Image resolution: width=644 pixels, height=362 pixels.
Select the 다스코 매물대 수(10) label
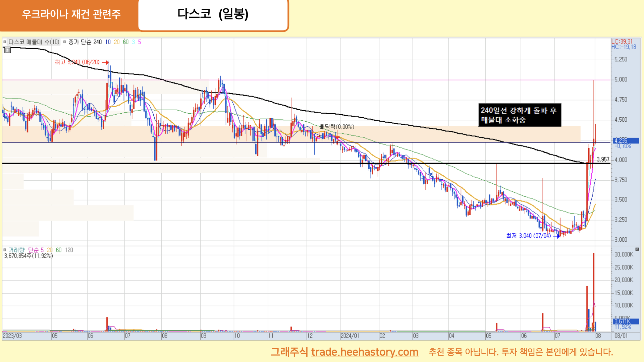coord(34,42)
